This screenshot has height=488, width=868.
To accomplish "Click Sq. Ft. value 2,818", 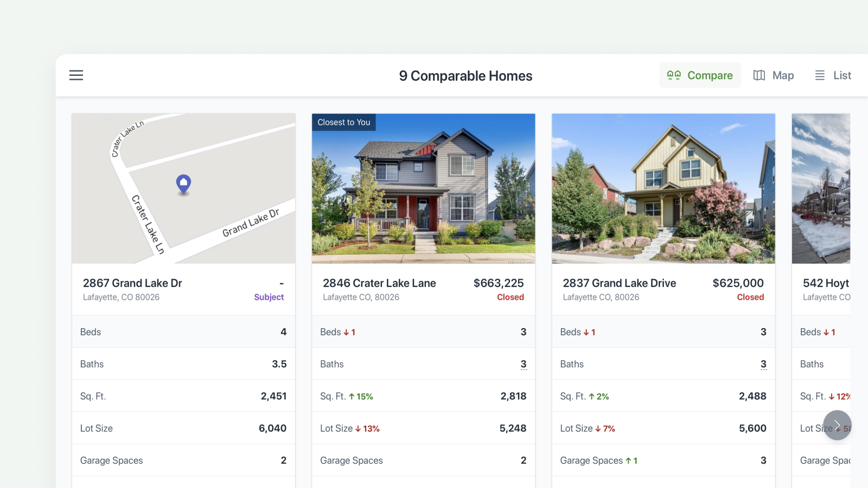I will point(513,396).
